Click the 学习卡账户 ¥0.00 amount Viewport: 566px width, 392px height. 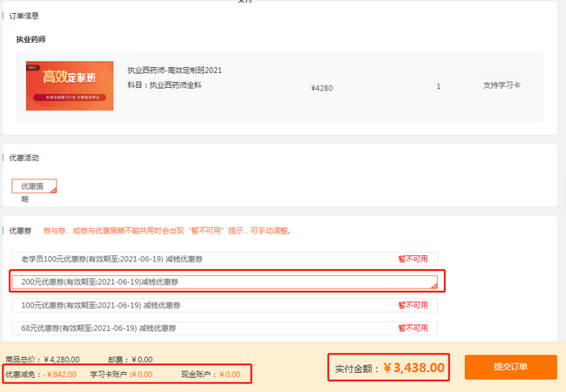(x=139, y=375)
